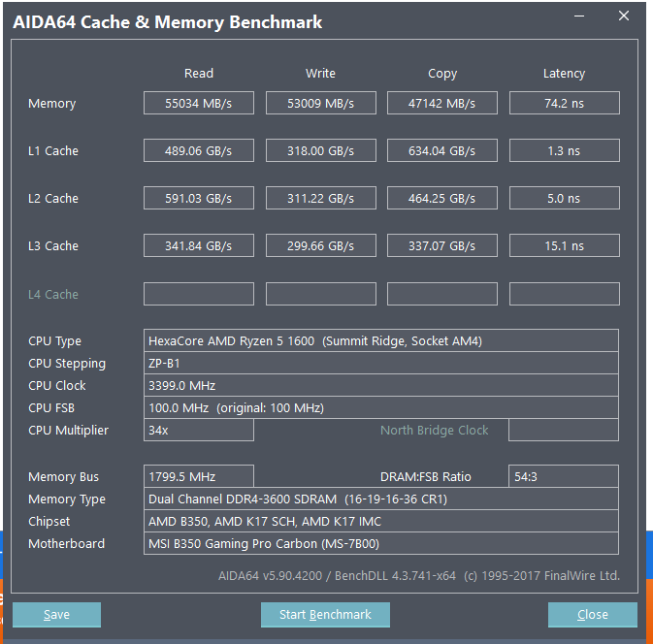The image size is (653, 644).
Task: Click the Close button at bottom
Action: tap(593, 615)
